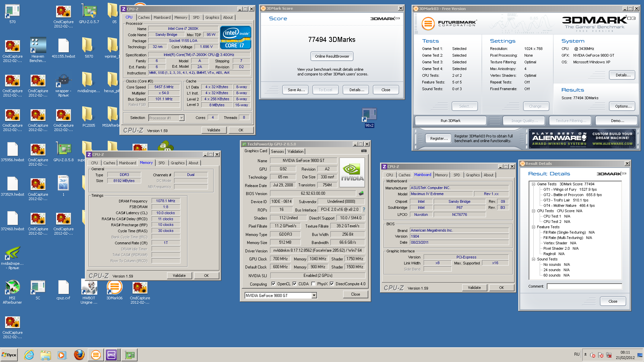The image size is (644, 362).
Task: Select the nvidiaInspe... - Ярлык shortcut
Action: 12,258
